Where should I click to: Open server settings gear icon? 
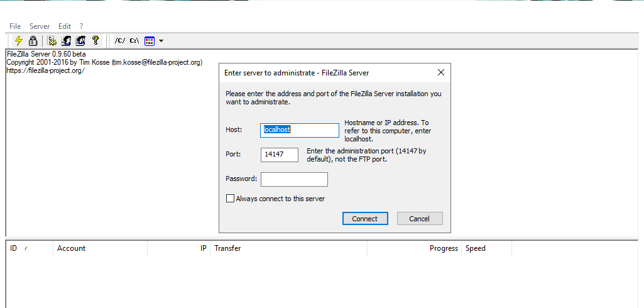coord(52,41)
